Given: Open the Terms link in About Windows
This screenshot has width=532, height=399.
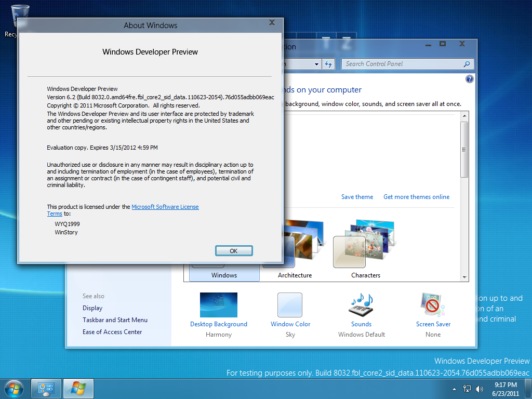Looking at the screenshot, I should pos(54,214).
